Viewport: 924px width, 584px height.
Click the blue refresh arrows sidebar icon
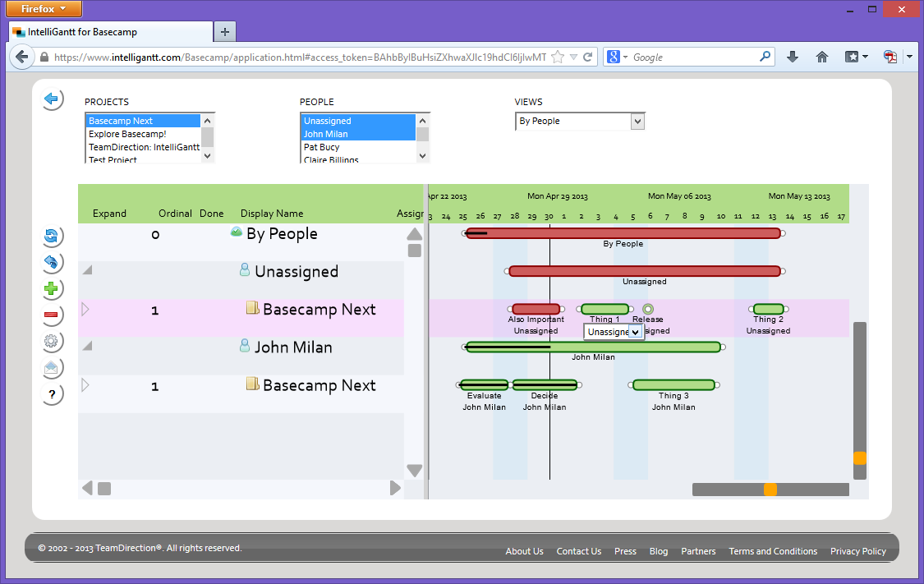(x=51, y=237)
